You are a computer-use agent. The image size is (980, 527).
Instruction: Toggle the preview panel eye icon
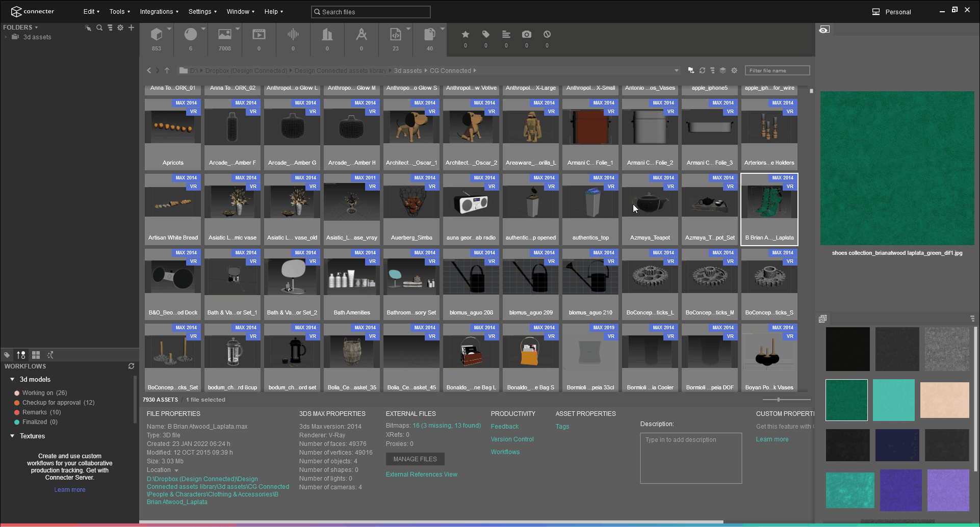(x=824, y=30)
